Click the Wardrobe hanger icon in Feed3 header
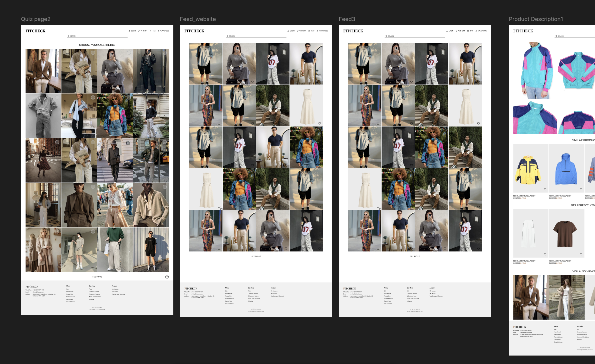Viewport: 595px width, 364px height. pyautogui.click(x=476, y=31)
